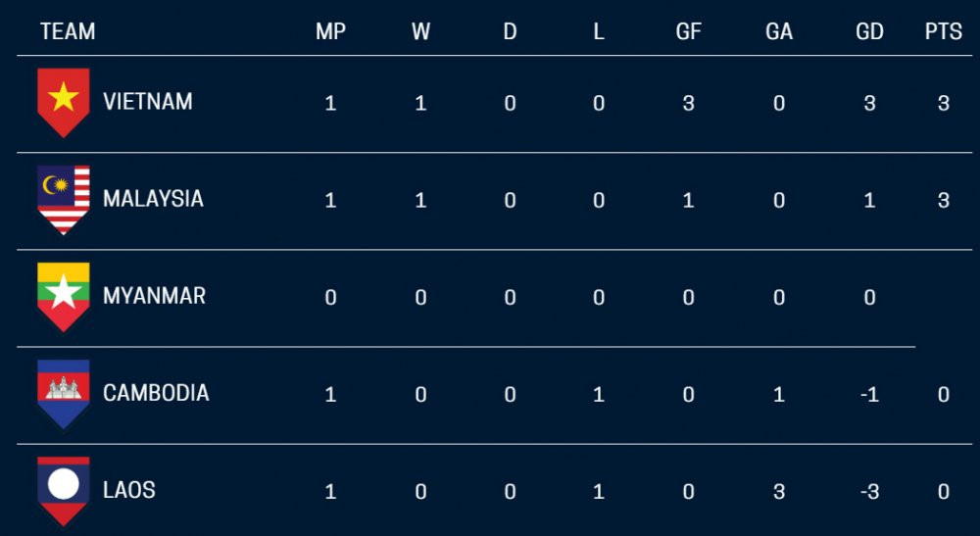Click the Malaysia flag icon
Viewport: 980px width, 536px height.
[64, 198]
